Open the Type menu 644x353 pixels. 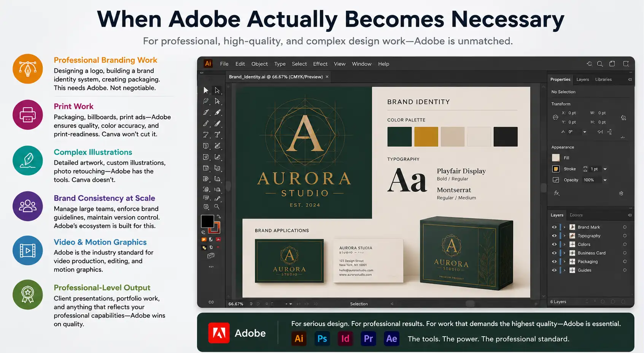point(280,64)
